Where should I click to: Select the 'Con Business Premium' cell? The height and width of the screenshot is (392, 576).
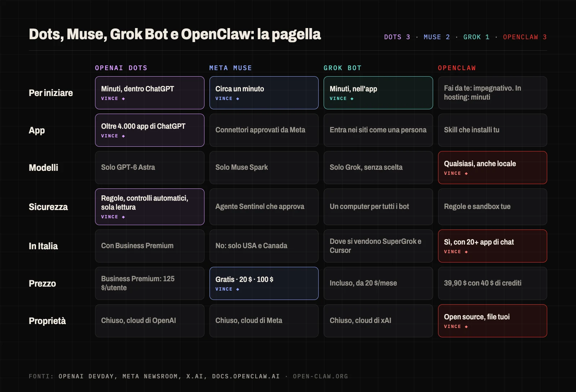coord(150,246)
